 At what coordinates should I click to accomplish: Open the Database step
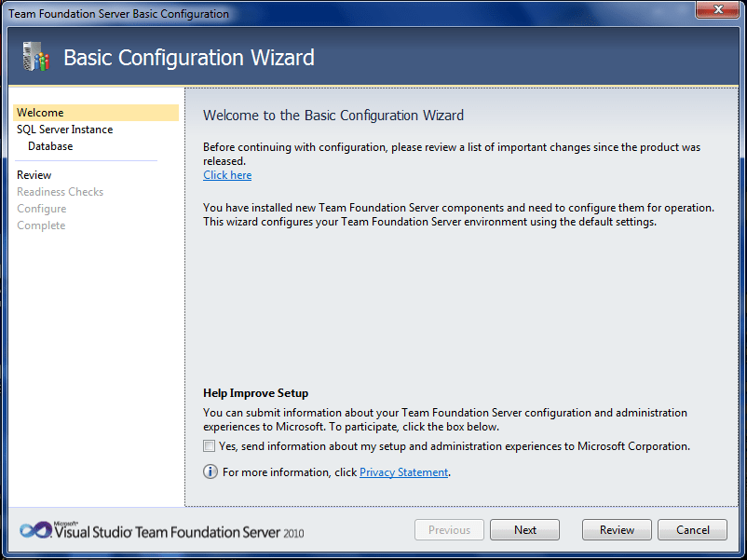(50, 146)
